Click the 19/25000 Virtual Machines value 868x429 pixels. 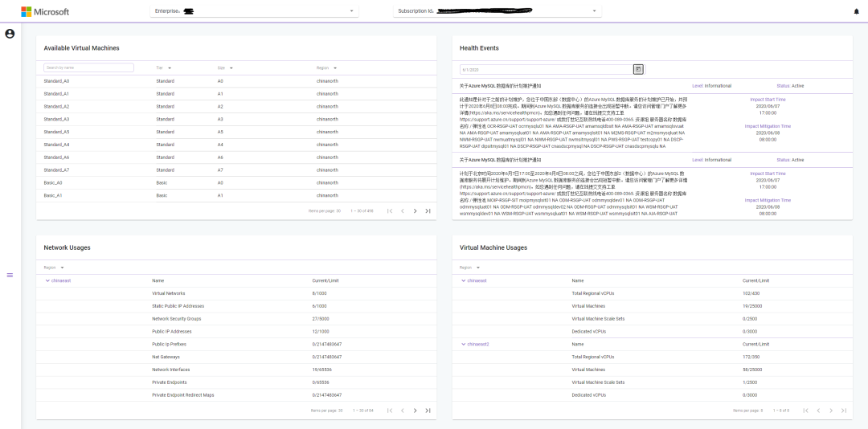pyautogui.click(x=752, y=306)
